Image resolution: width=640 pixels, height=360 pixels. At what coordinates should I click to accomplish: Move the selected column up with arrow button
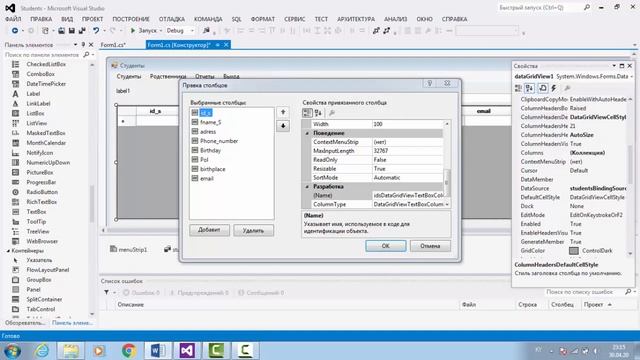(283, 112)
